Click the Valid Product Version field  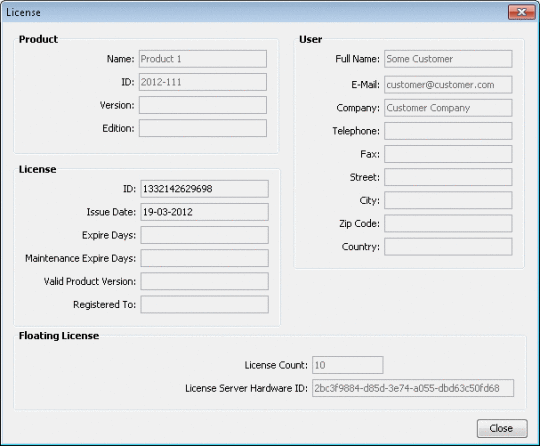pos(204,281)
